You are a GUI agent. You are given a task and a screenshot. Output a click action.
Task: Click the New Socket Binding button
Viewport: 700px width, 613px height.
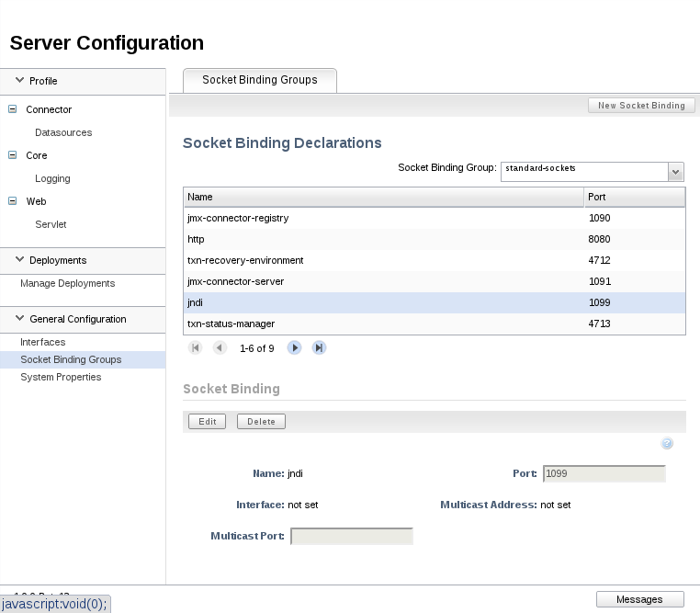pyautogui.click(x=641, y=106)
